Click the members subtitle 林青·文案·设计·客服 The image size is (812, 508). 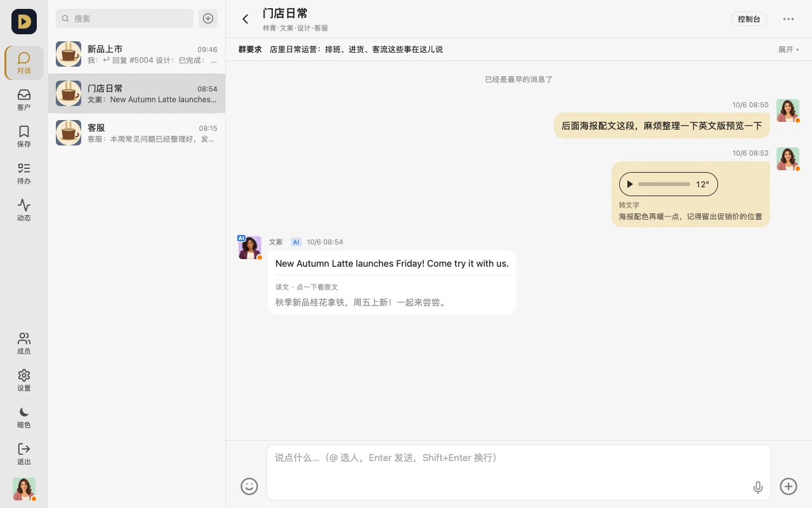tap(296, 28)
